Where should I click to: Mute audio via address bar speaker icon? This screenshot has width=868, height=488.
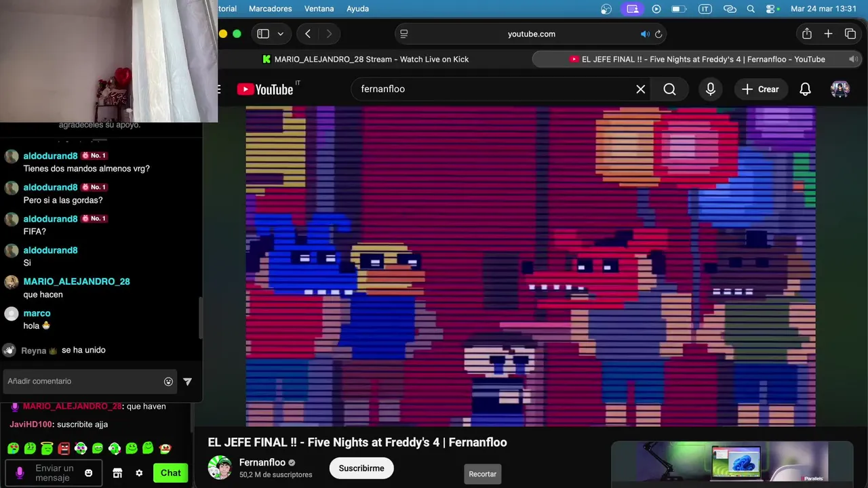(645, 34)
